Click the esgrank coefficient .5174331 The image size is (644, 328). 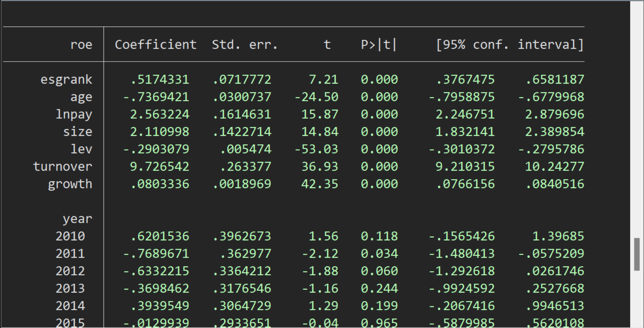(160, 79)
